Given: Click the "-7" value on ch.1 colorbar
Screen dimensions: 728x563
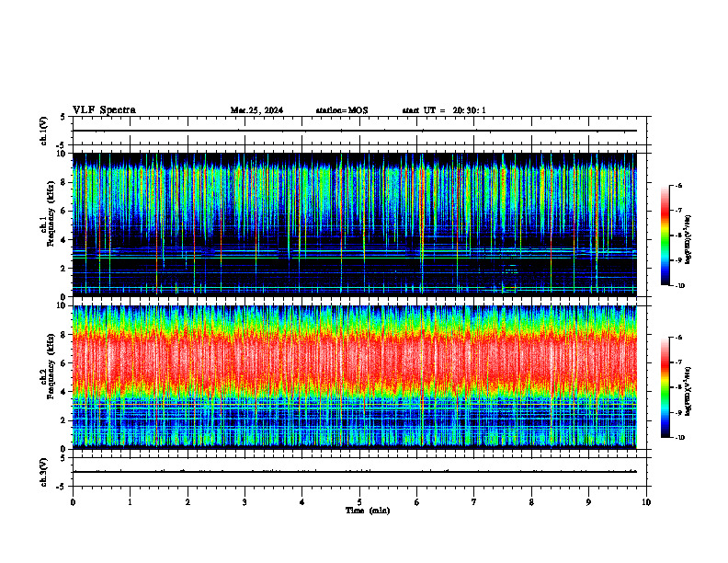Looking at the screenshot, I should point(678,211).
